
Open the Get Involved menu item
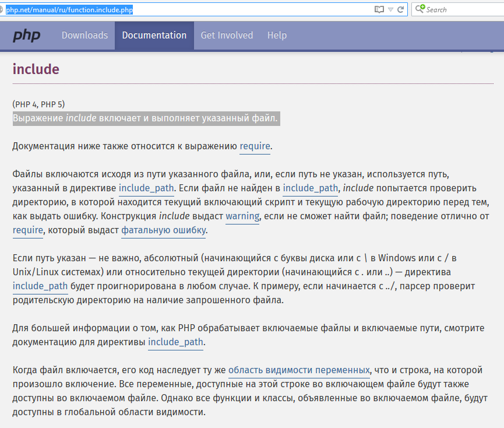tap(227, 35)
